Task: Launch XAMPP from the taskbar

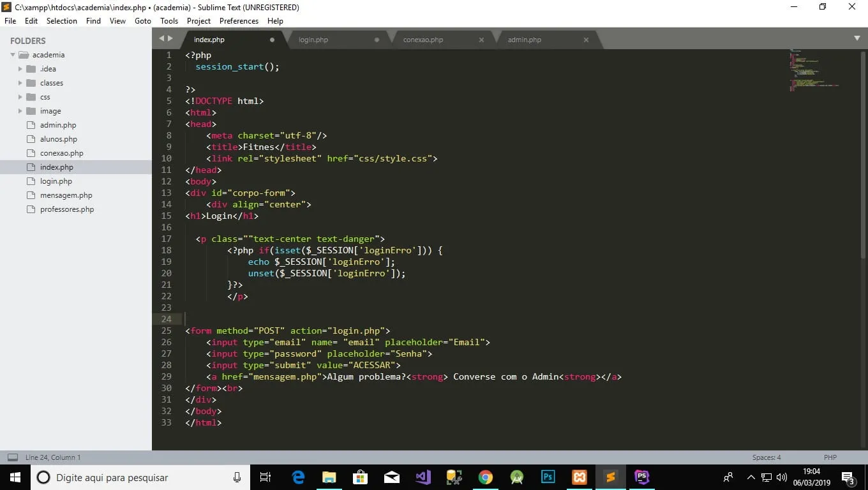Action: click(580, 477)
